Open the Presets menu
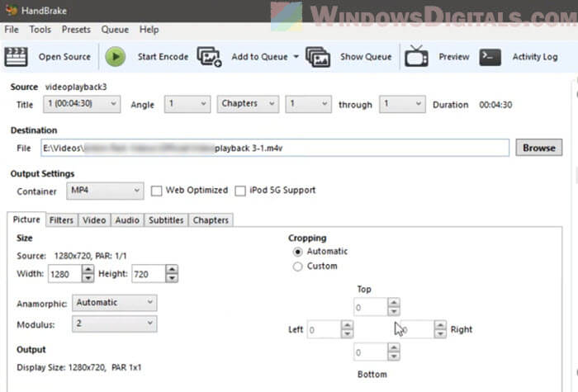Image resolution: width=578 pixels, height=392 pixels. (76, 30)
